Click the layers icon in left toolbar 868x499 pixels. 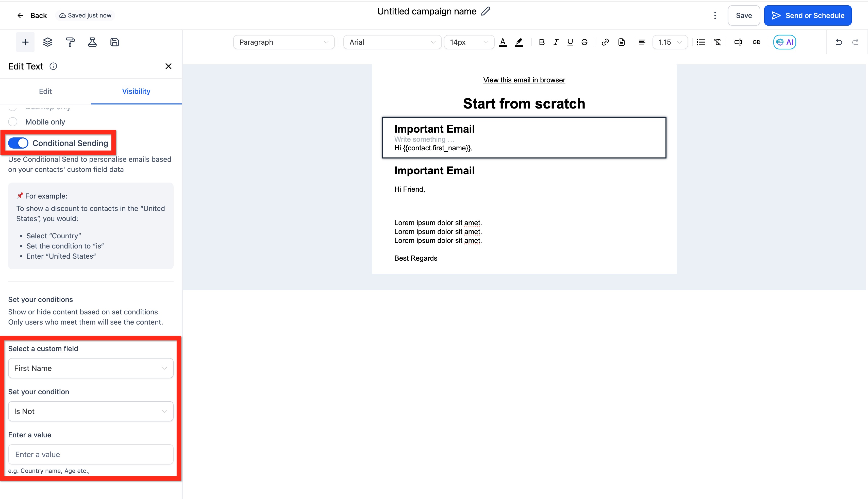coord(48,42)
